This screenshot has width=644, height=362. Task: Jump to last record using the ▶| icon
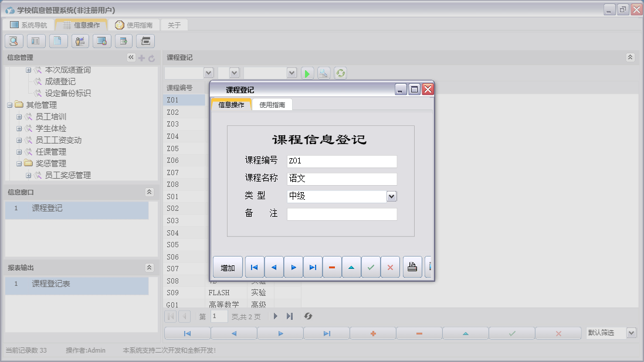tap(313, 267)
